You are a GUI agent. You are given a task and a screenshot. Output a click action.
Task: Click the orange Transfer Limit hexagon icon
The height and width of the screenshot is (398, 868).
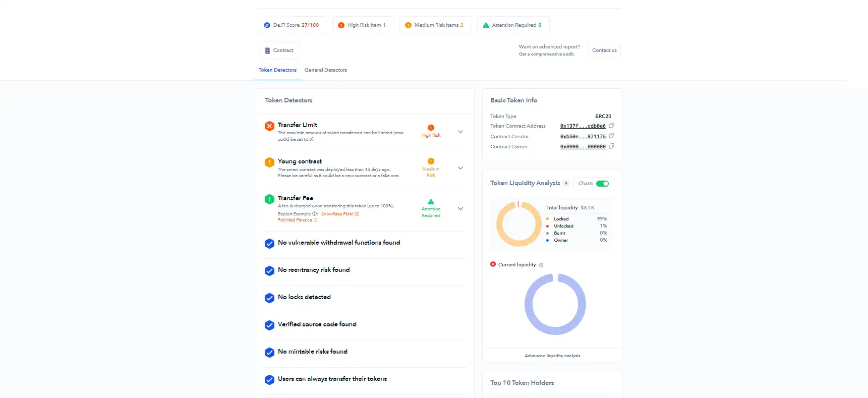coord(270,126)
